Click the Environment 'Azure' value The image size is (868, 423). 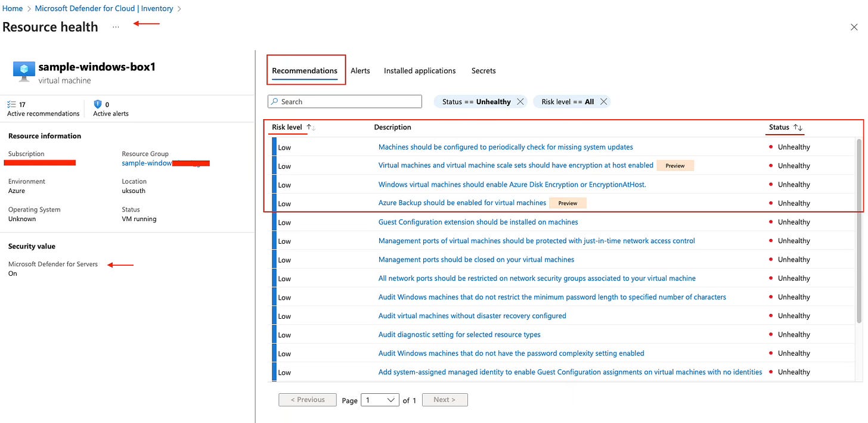click(x=17, y=191)
